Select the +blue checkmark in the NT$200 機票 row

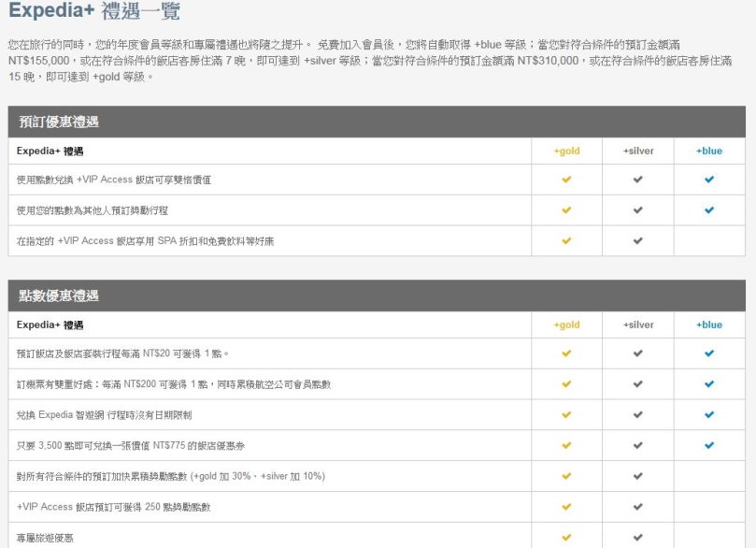709,384
